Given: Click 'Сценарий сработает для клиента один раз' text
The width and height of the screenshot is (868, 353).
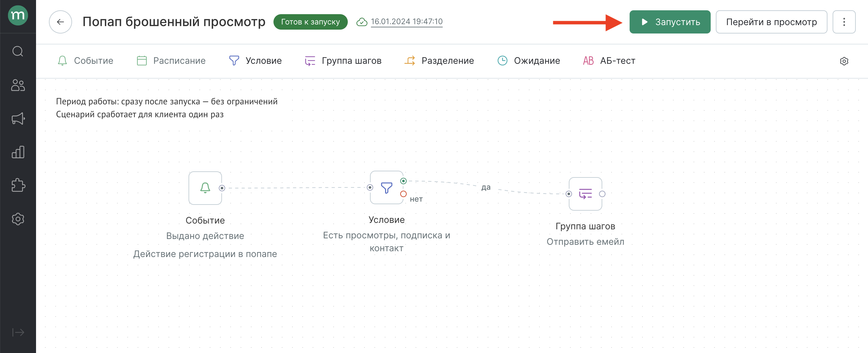Looking at the screenshot, I should pyautogui.click(x=140, y=114).
